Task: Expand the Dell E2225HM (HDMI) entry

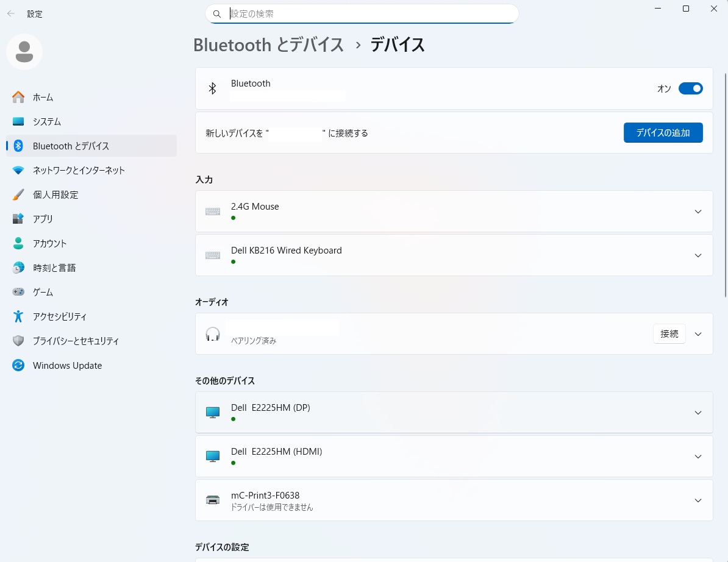Action: tap(698, 457)
